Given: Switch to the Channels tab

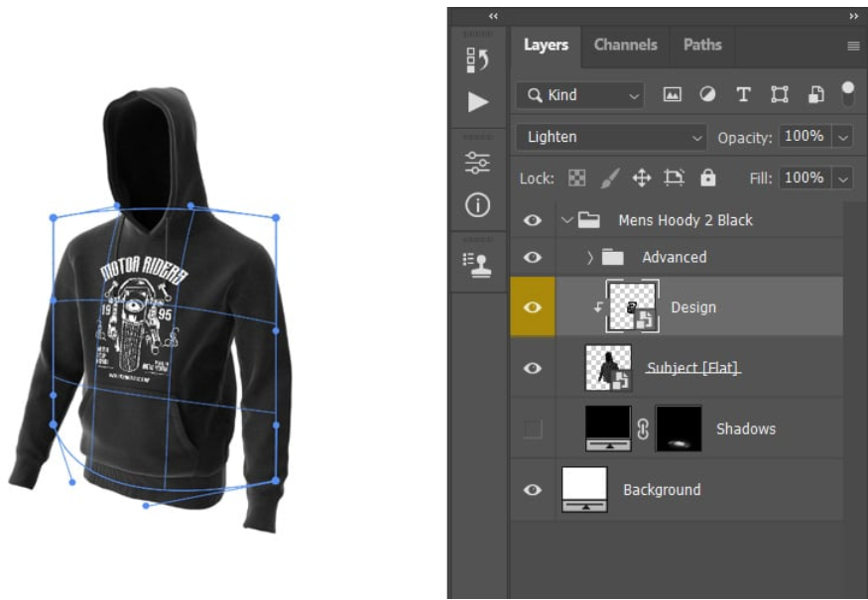Looking at the screenshot, I should tap(626, 45).
